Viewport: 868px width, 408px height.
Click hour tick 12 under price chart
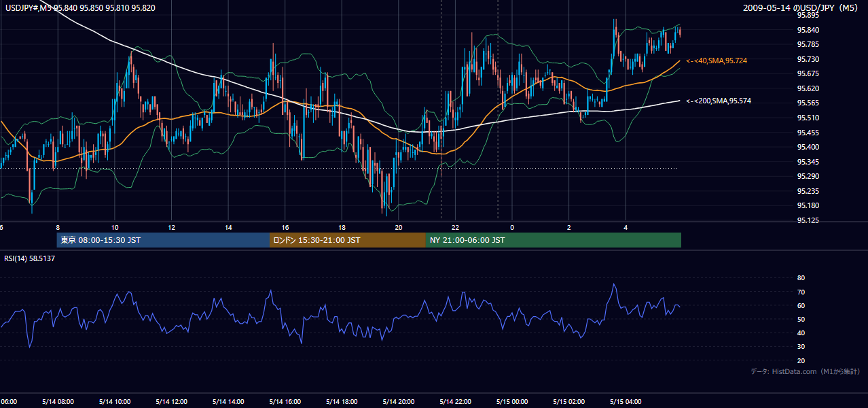coord(171,227)
